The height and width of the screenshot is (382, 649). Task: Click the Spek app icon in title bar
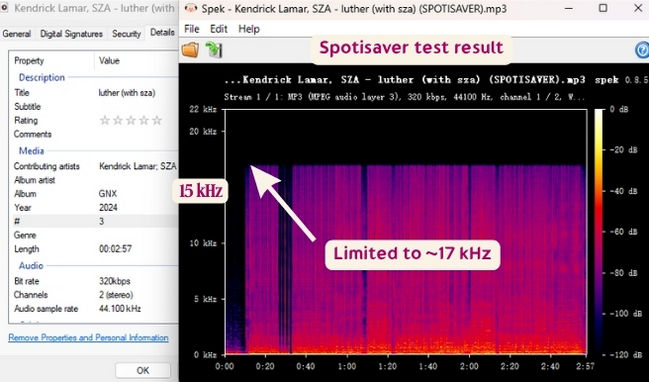[x=190, y=8]
